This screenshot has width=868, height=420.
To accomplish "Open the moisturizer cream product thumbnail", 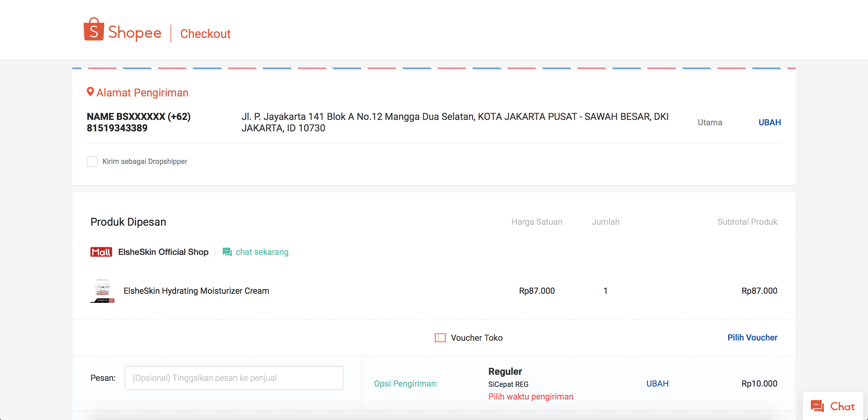I will pyautogui.click(x=102, y=291).
